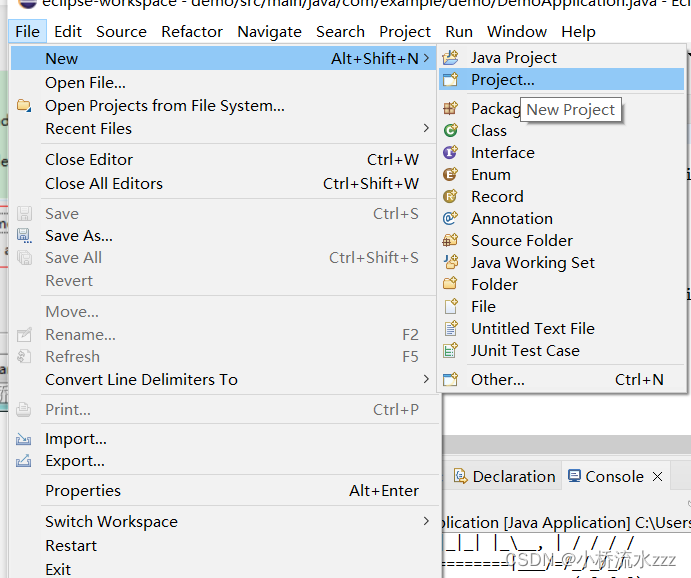
Task: Choose Open File... from File menu
Action: 223,83
